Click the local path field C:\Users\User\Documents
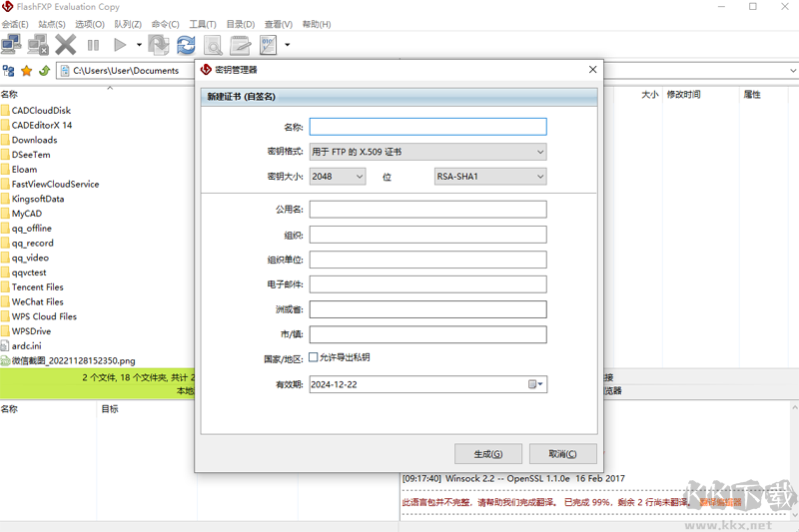The height and width of the screenshot is (532, 799). click(x=126, y=70)
